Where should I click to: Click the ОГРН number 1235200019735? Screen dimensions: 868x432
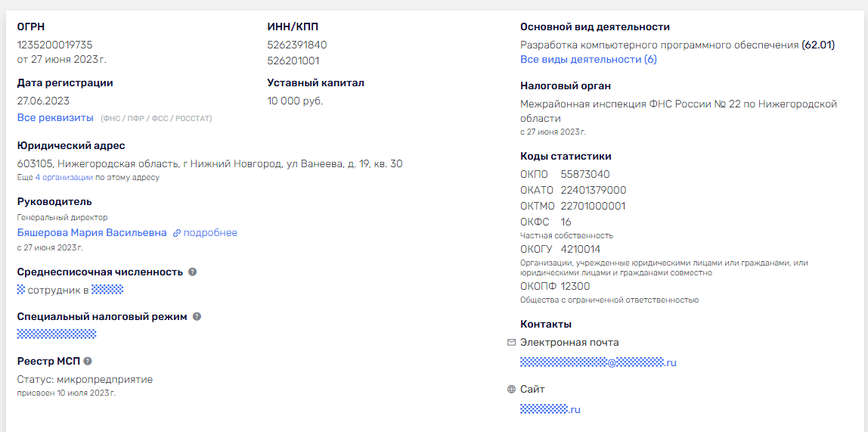[x=54, y=45]
